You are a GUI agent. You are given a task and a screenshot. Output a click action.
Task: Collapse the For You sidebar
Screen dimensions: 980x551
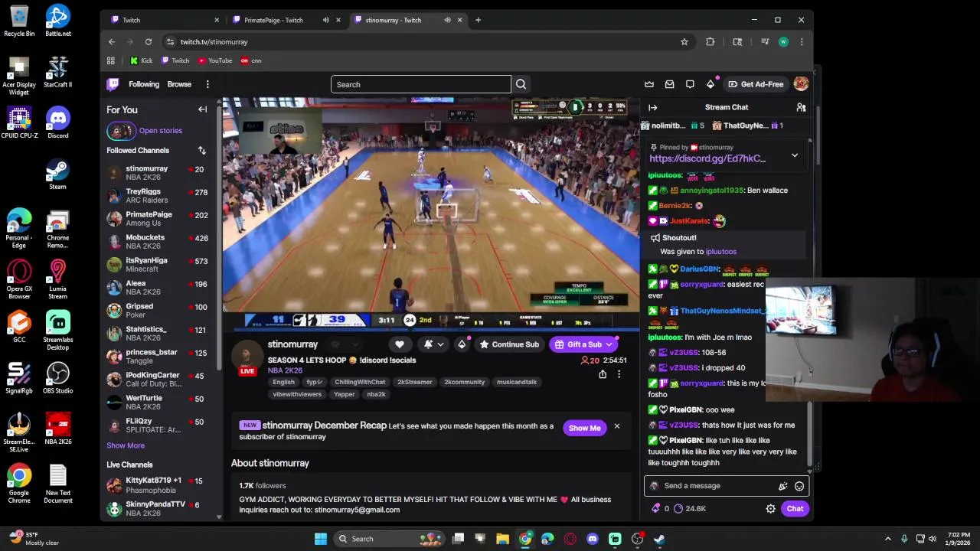pos(203,109)
